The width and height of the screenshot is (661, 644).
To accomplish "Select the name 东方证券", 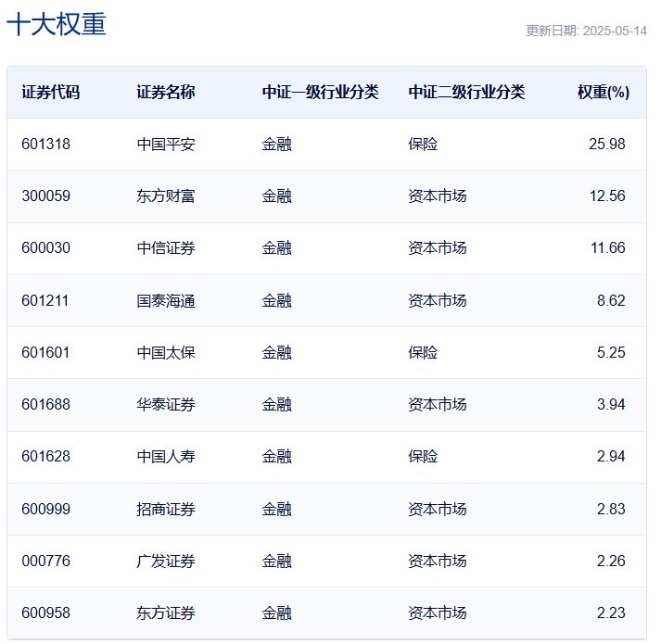I will click(x=166, y=612).
